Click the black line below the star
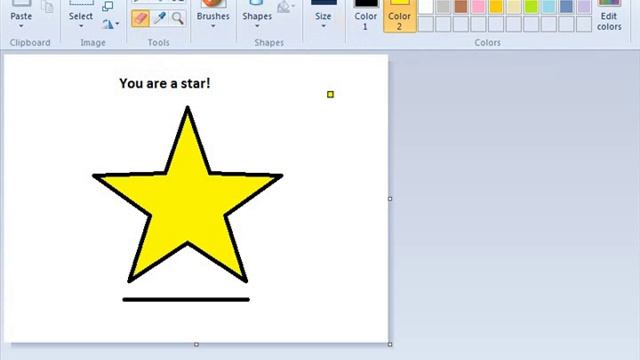This screenshot has width=640, height=360. point(186,300)
